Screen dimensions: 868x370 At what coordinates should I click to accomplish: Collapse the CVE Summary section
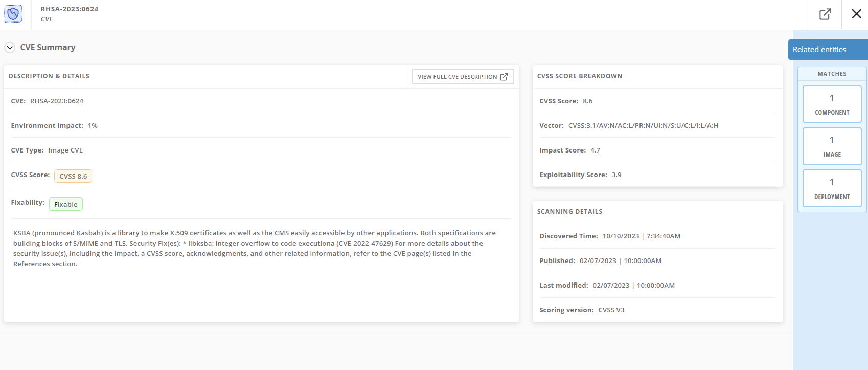10,48
